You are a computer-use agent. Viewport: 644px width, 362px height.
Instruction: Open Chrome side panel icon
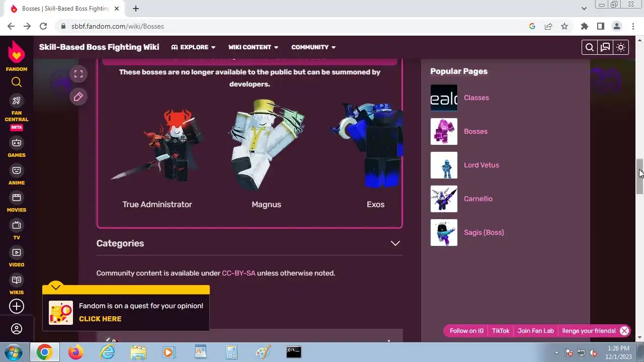point(600,26)
